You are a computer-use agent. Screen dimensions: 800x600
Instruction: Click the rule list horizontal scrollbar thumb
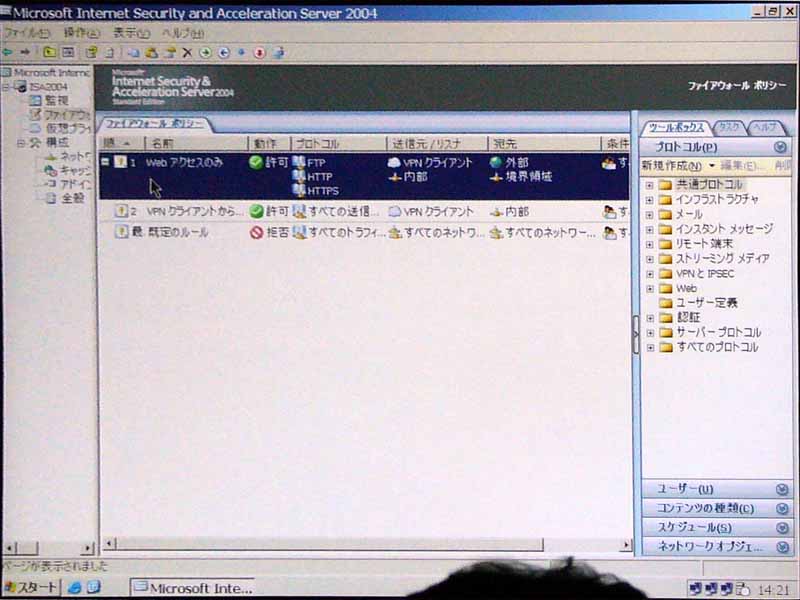(x=330, y=545)
